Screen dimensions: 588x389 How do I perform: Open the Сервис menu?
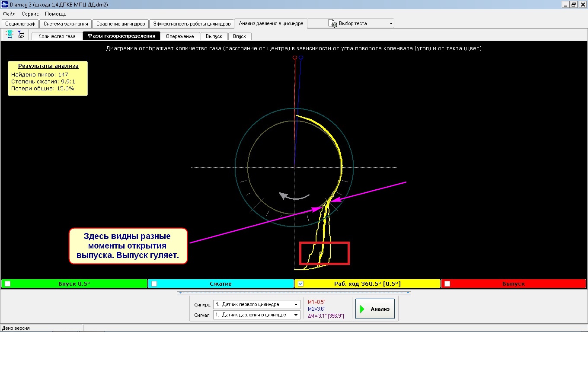tap(30, 14)
